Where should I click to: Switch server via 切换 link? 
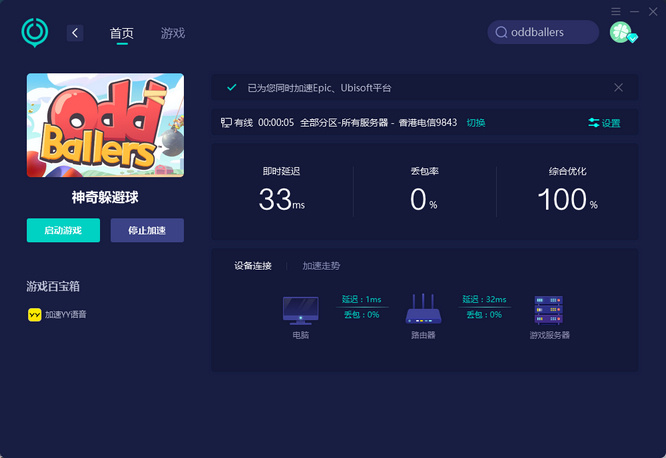point(476,123)
